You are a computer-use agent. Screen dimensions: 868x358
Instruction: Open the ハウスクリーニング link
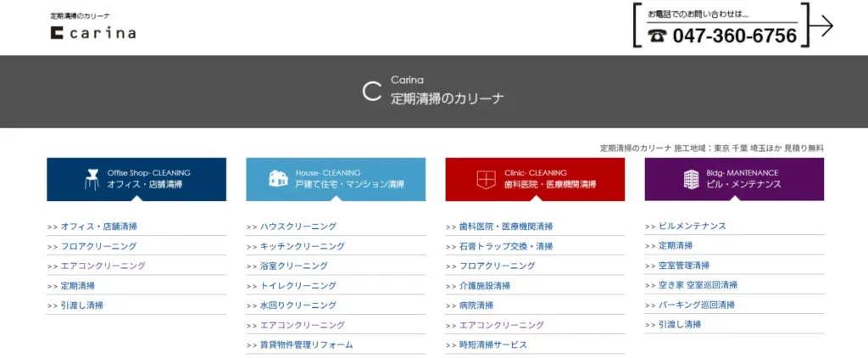tap(298, 227)
